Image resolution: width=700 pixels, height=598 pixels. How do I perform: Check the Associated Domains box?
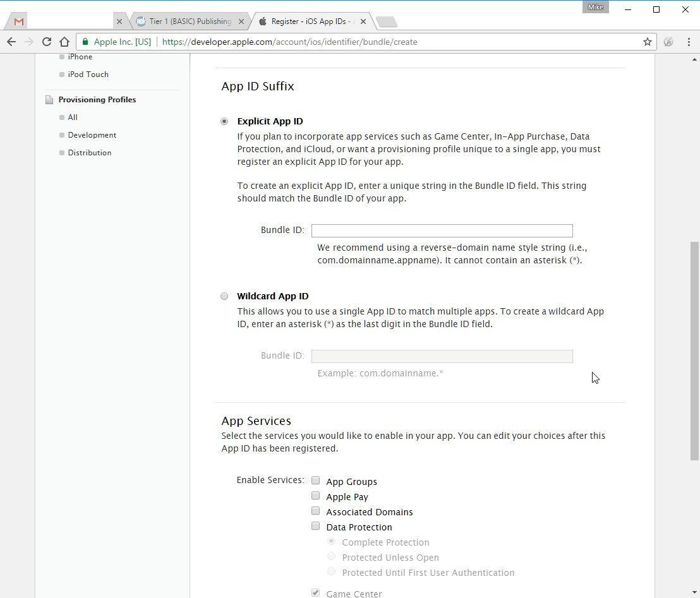click(x=316, y=511)
